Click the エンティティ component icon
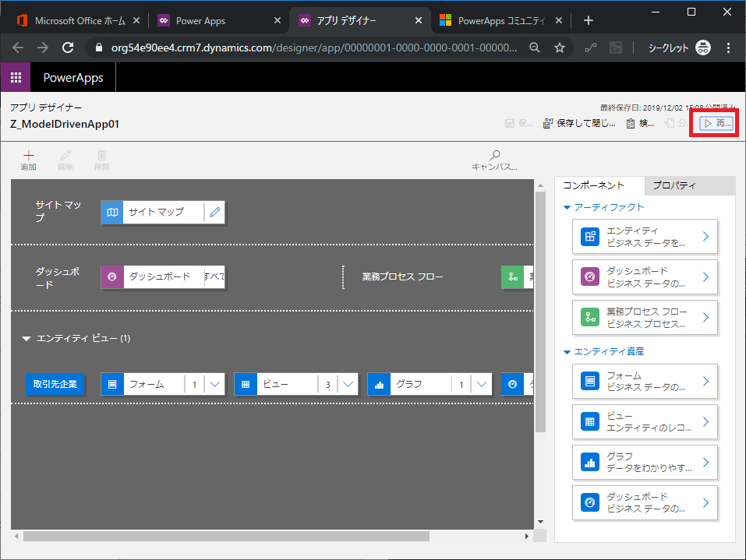Image resolution: width=746 pixels, height=560 pixels. click(x=590, y=236)
